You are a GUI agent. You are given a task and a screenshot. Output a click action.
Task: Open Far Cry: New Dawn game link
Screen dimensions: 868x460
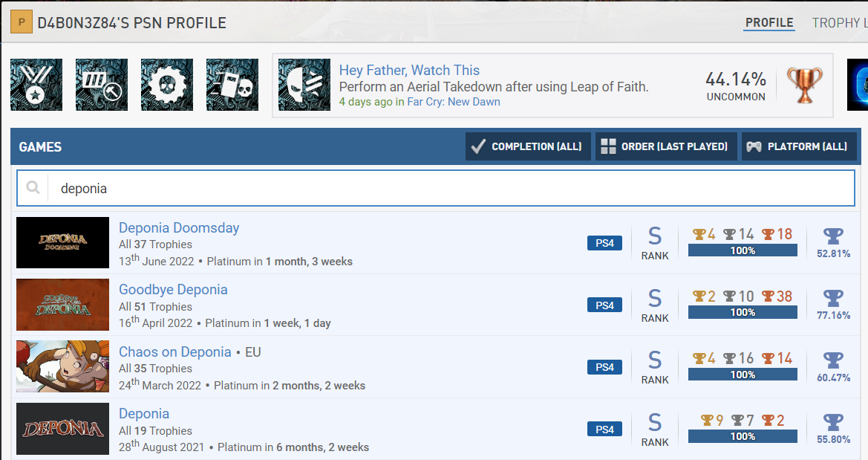454,102
